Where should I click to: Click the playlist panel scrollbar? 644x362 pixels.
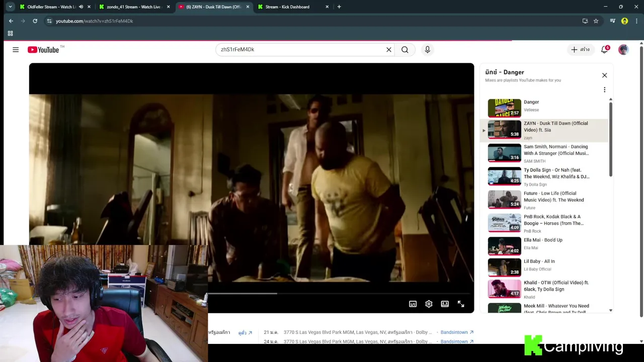[x=611, y=140]
